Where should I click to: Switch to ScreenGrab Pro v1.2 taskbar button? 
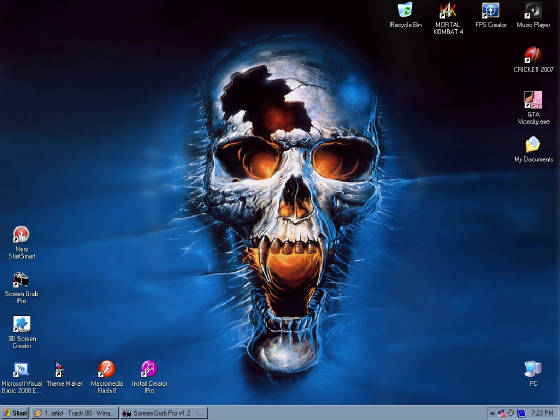tap(163, 413)
